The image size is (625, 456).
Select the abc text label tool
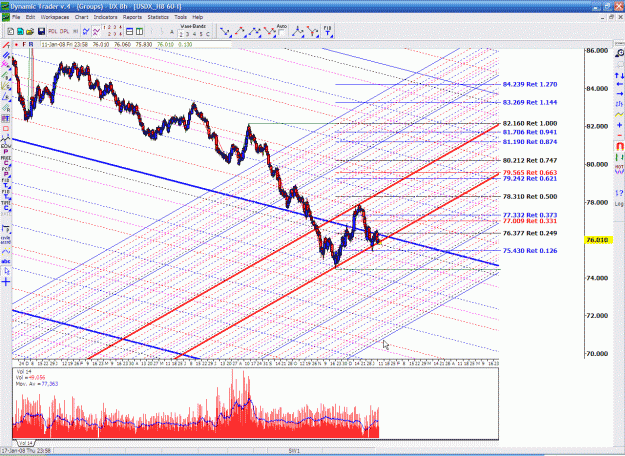6,261
